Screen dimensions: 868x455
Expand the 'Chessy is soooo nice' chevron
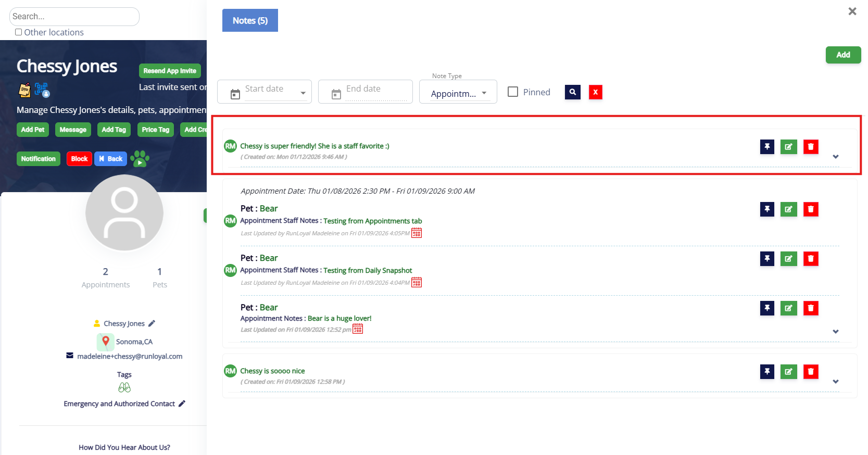click(836, 382)
